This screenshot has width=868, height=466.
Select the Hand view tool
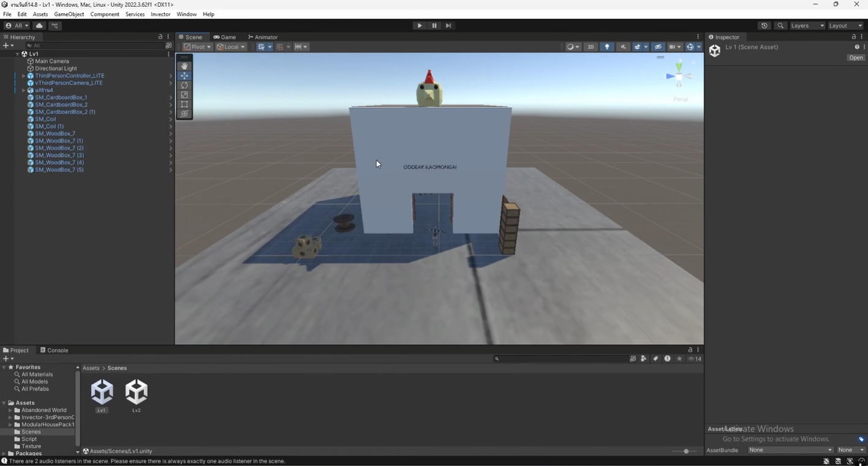coord(184,66)
